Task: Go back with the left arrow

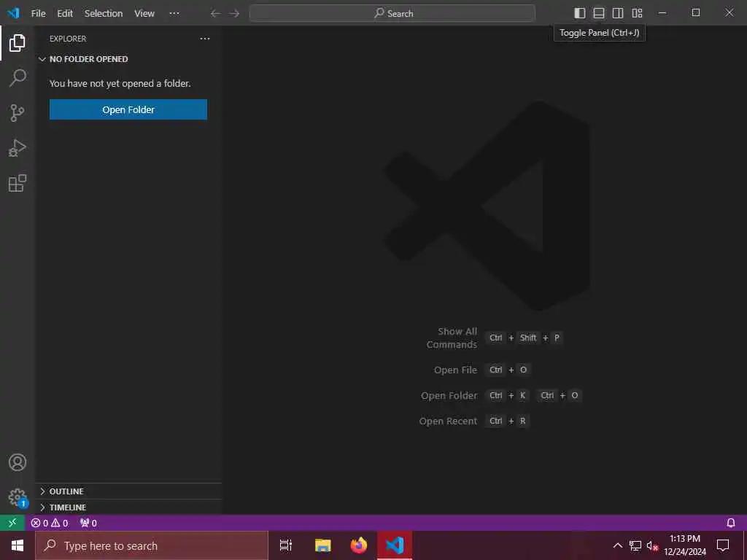Action: pyautogui.click(x=215, y=13)
